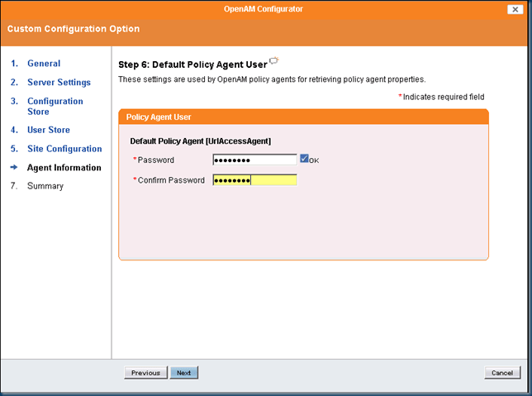Jump to the Configuration Store step
Screen dimensions: 532x396
coord(55,106)
